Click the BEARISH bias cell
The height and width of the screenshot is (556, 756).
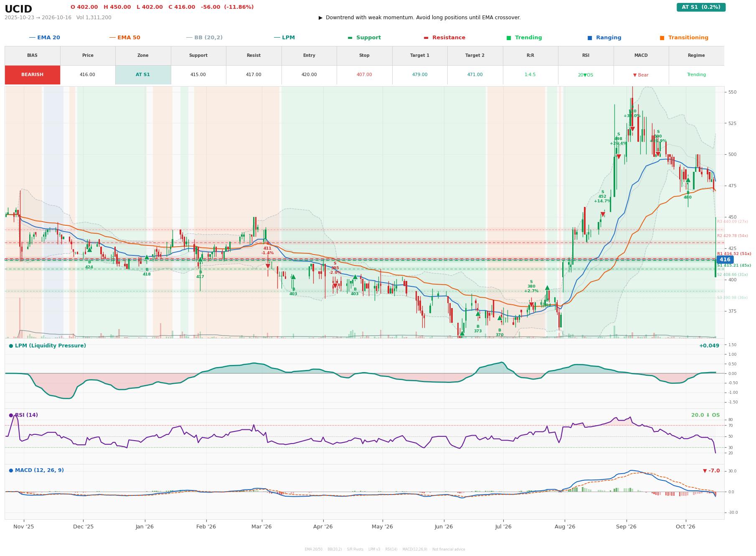coord(33,75)
